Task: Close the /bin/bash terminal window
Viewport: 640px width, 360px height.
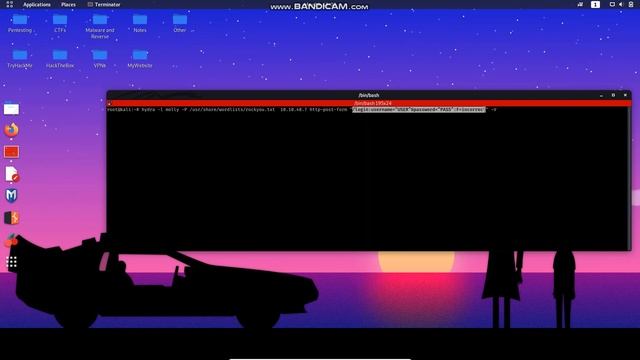Action: [x=625, y=95]
